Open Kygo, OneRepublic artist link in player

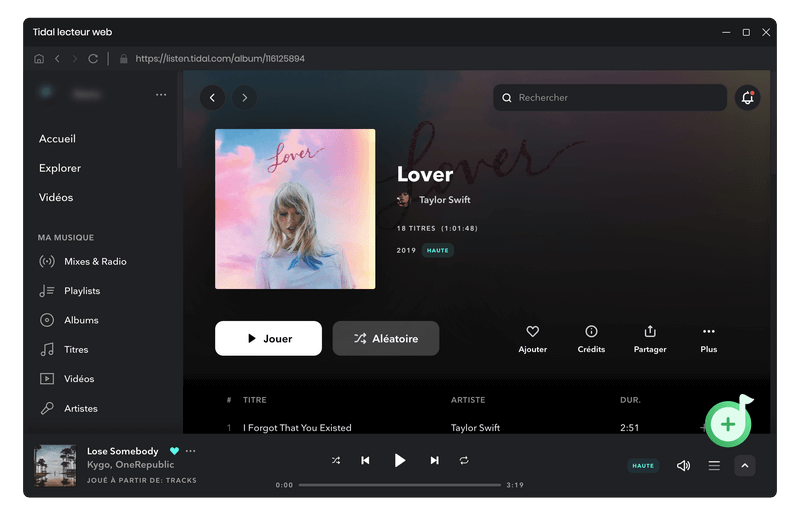pyautogui.click(x=131, y=465)
